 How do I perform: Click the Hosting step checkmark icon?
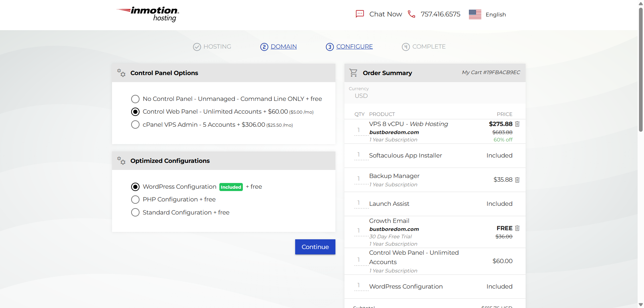[197, 47]
